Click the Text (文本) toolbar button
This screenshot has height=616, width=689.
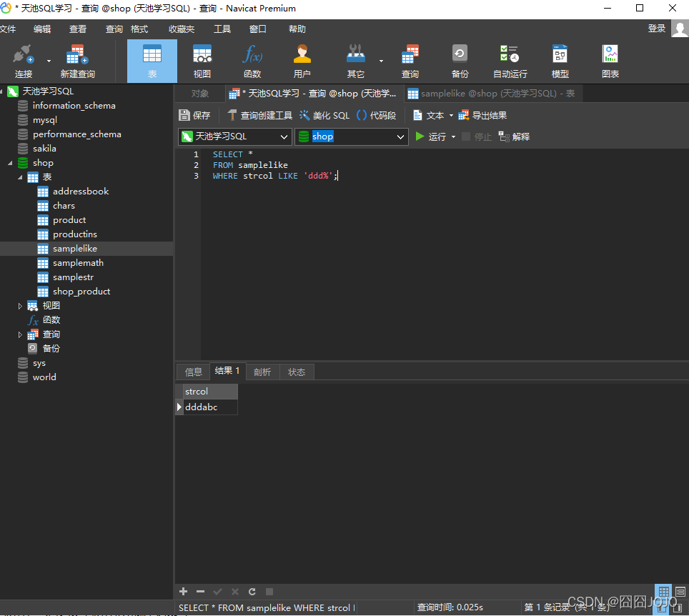429,115
